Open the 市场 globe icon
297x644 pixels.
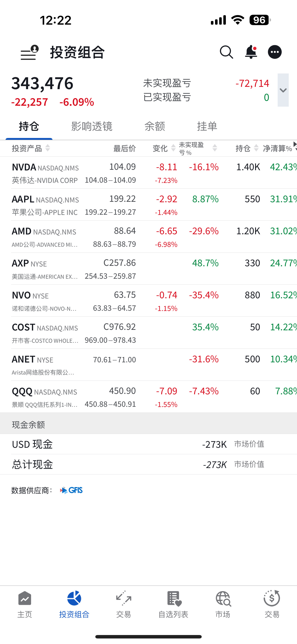point(223,605)
